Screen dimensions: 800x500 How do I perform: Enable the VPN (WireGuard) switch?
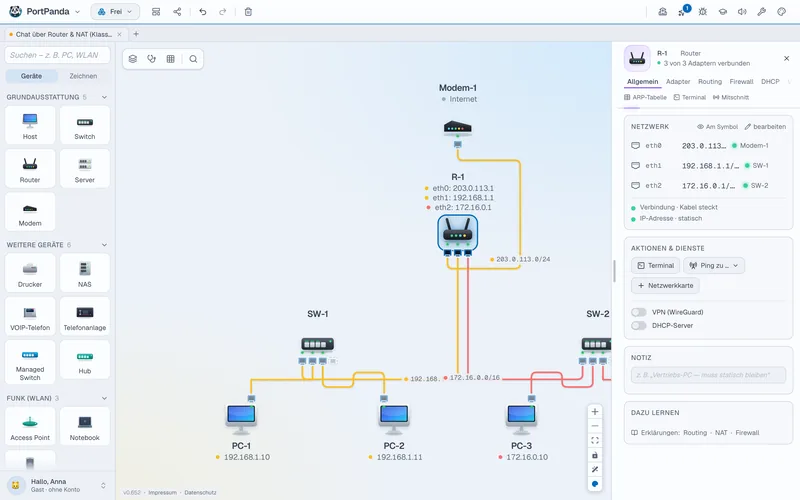click(x=639, y=312)
